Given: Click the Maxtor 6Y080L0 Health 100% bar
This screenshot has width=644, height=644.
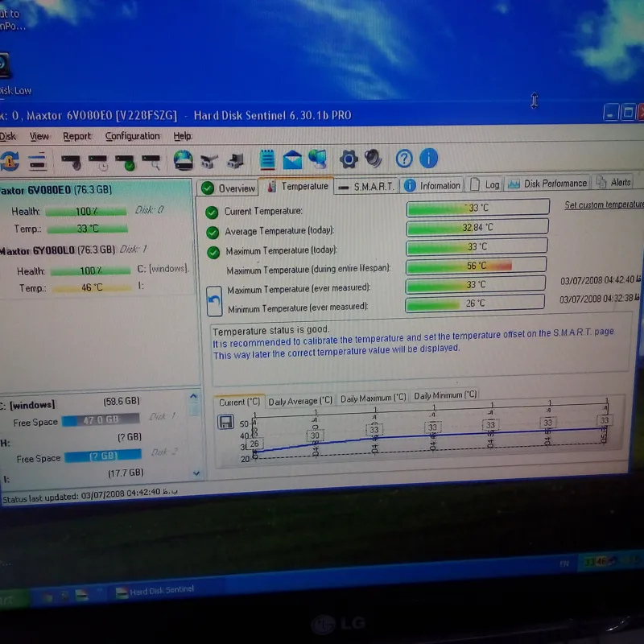Looking at the screenshot, I should 90,270.
